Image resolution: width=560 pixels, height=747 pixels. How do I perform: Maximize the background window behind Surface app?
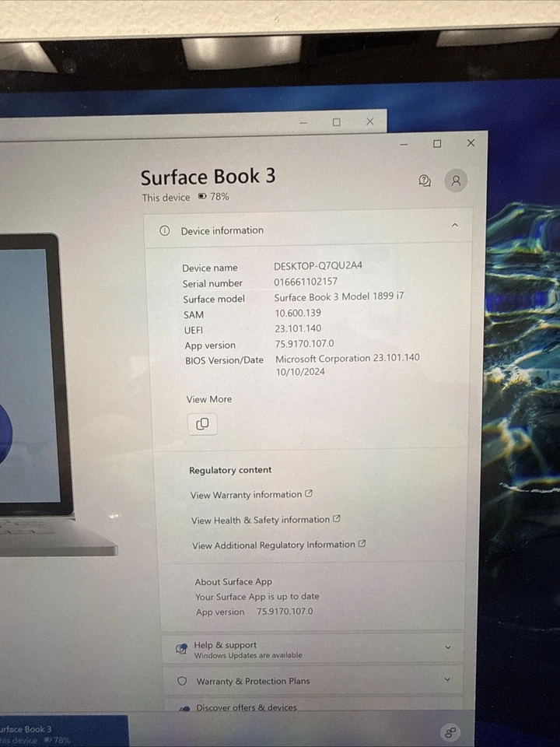336,122
